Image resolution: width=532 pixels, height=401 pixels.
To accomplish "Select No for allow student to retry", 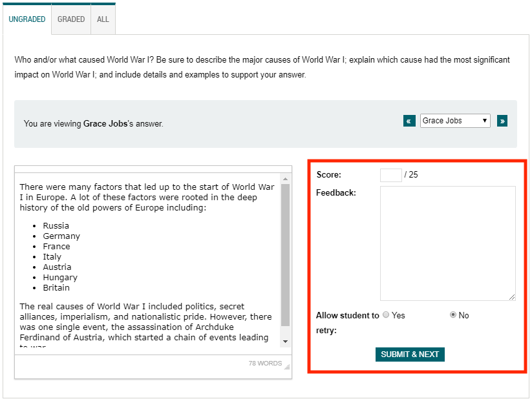I will (453, 314).
